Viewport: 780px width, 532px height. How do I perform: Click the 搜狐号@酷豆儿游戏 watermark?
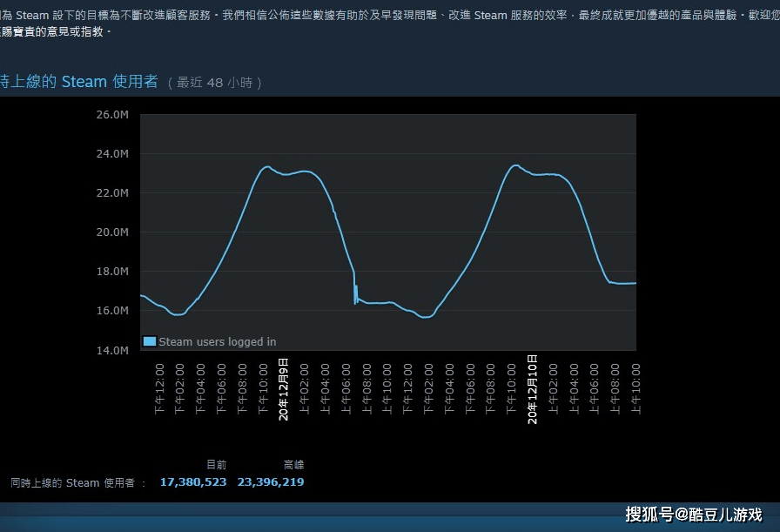693,514
